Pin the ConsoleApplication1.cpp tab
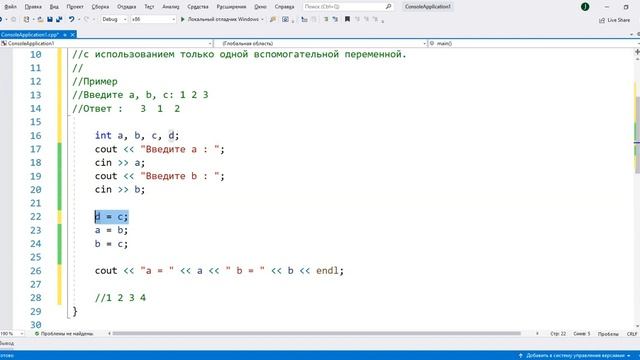 click(x=65, y=35)
